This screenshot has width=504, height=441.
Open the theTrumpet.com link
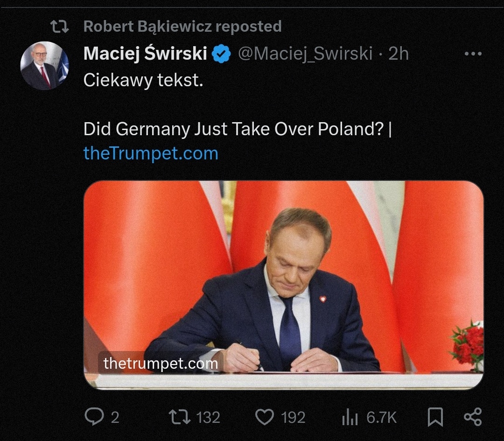pyautogui.click(x=151, y=153)
